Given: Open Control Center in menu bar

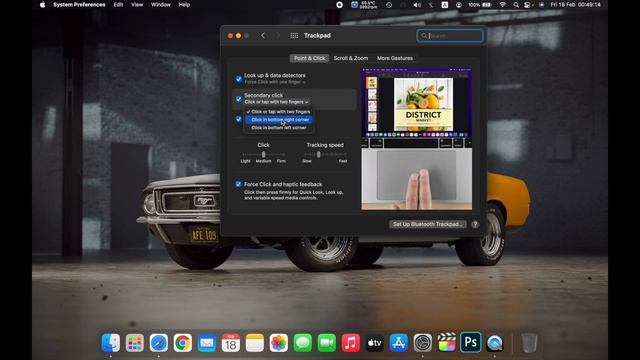Looking at the screenshot, I should pos(528,5).
